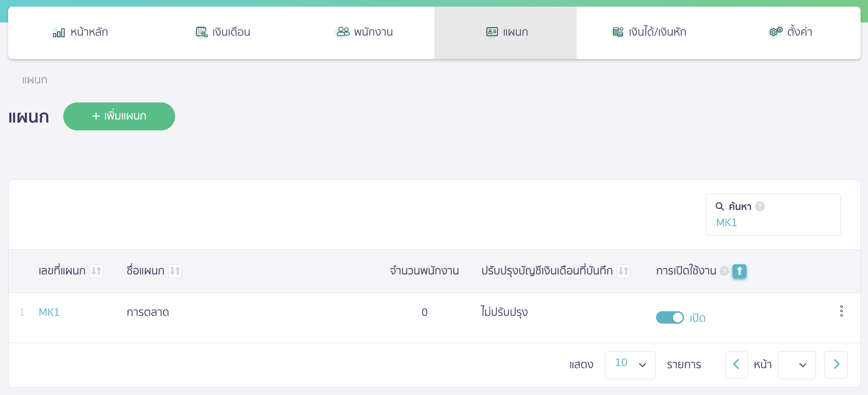This screenshot has width=868, height=395.
Task: Click the ตั้งค่า settings gear icon
Action: pos(774,32)
